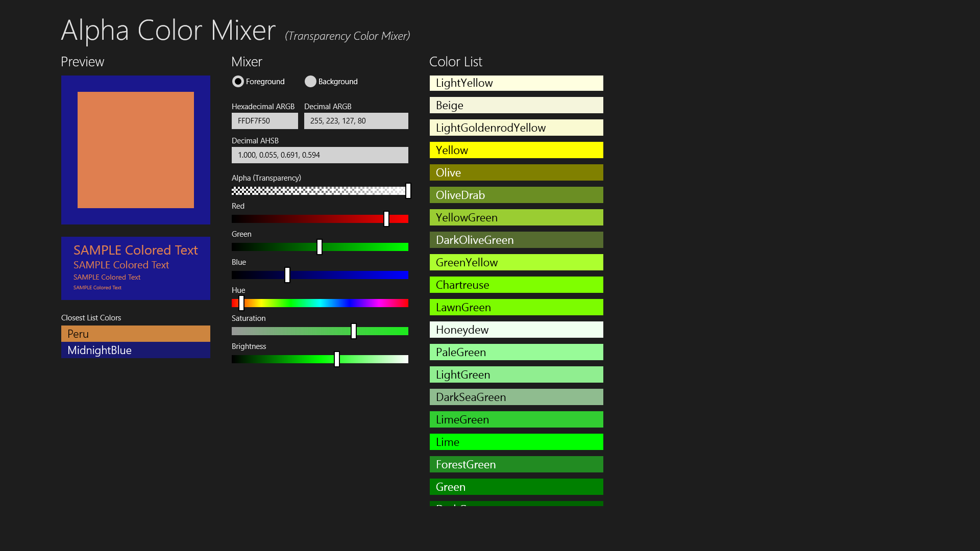This screenshot has height=551, width=980.
Task: Select the Chartreuse color entry
Action: [x=516, y=285]
